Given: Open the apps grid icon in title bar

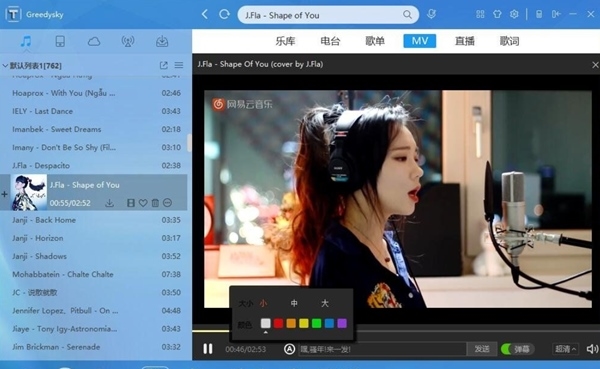Looking at the screenshot, I should click(480, 15).
